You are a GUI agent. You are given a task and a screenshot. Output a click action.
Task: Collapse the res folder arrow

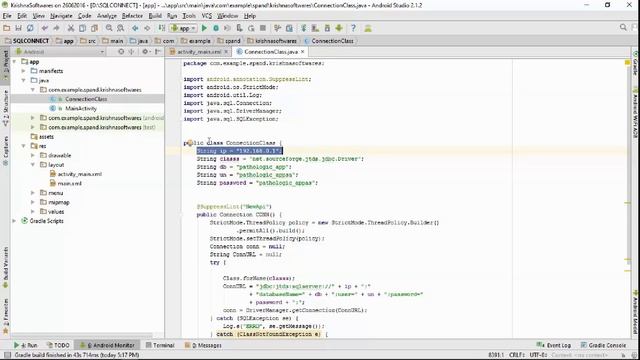pyautogui.click(x=24, y=146)
